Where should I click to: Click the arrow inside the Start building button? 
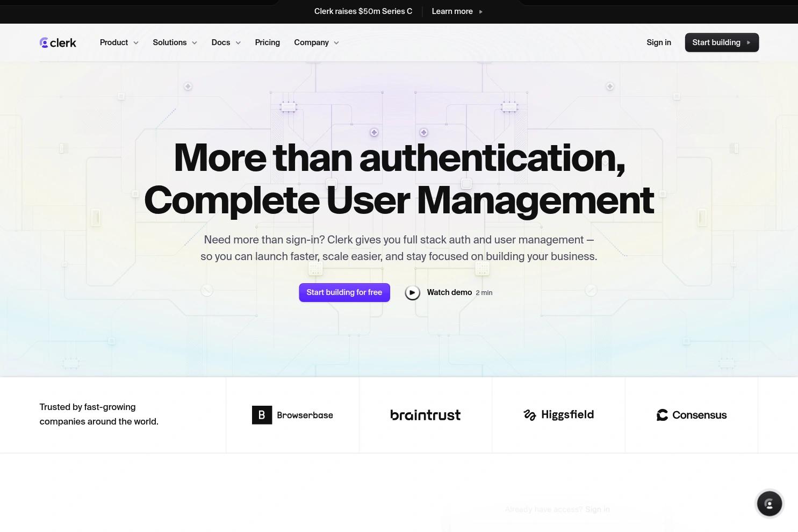point(749,42)
